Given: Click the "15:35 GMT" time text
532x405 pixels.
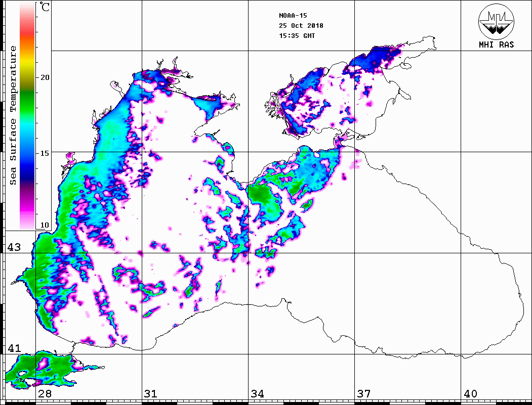Looking at the screenshot, I should point(297,36).
